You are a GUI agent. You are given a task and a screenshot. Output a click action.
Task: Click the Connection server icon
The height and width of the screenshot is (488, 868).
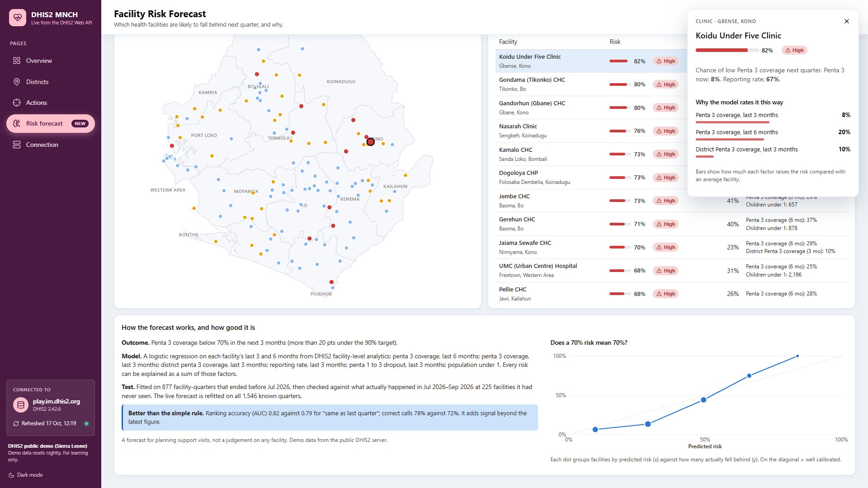(x=17, y=145)
